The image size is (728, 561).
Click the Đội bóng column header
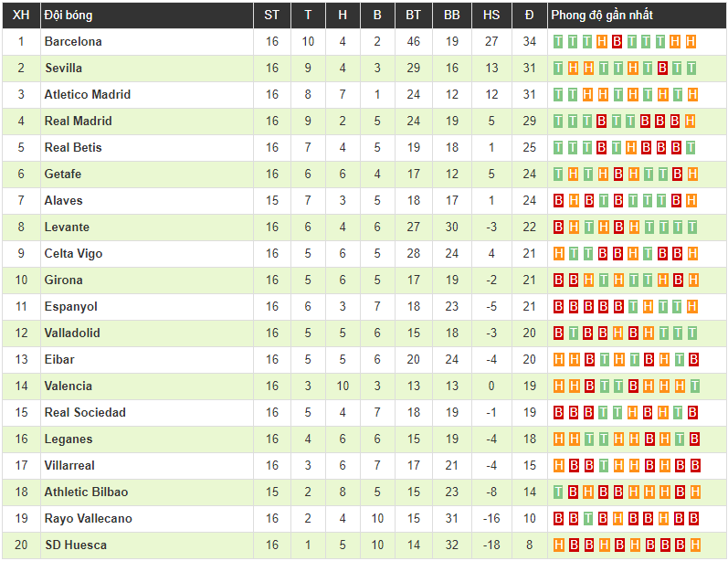69,15
